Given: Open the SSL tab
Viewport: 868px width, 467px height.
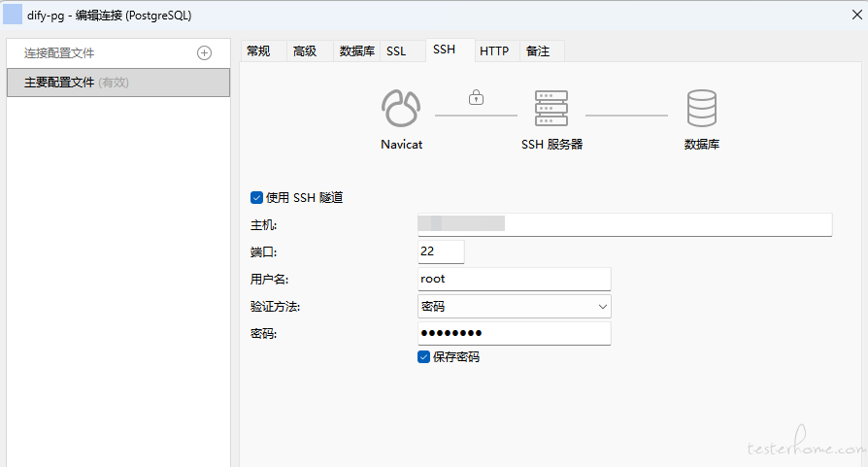Looking at the screenshot, I should [x=396, y=50].
